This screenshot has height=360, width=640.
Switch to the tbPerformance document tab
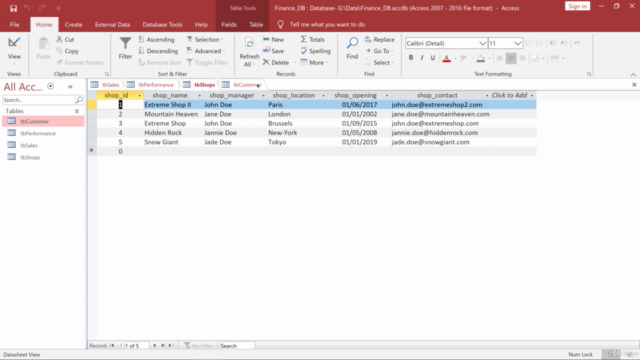(x=151, y=85)
